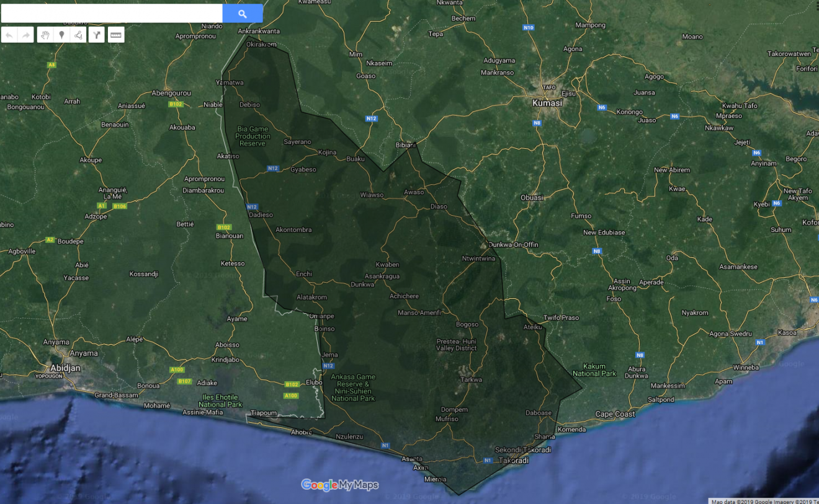Select the Draw a line tool

[x=79, y=35]
